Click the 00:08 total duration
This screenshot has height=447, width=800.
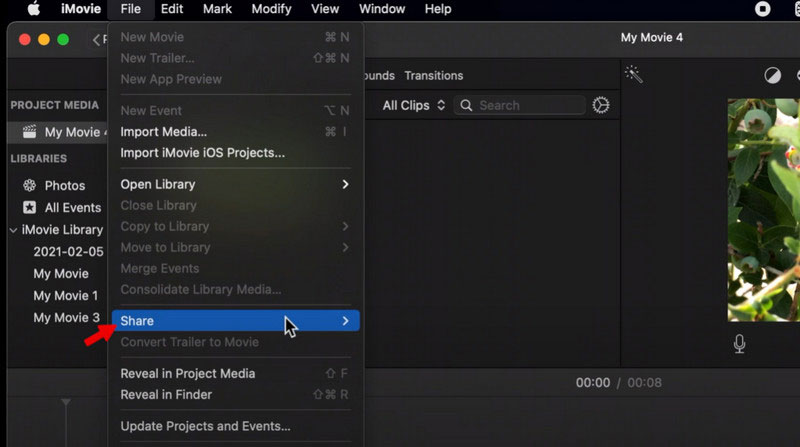644,383
